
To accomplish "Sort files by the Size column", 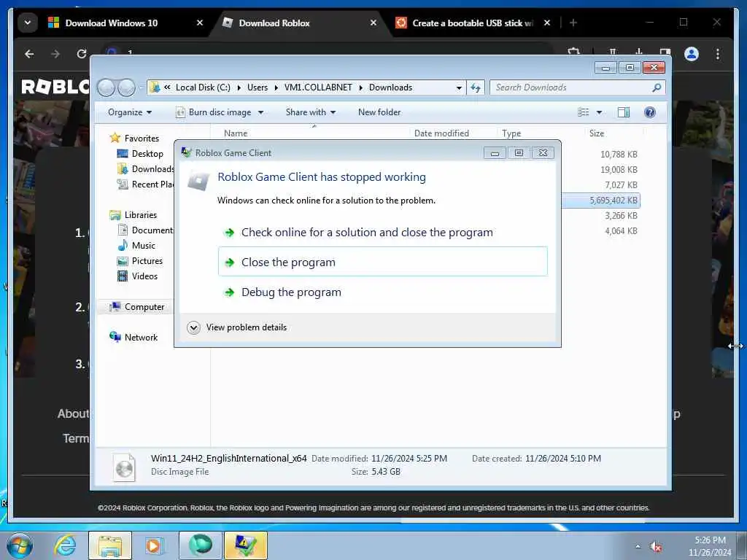I will (597, 133).
